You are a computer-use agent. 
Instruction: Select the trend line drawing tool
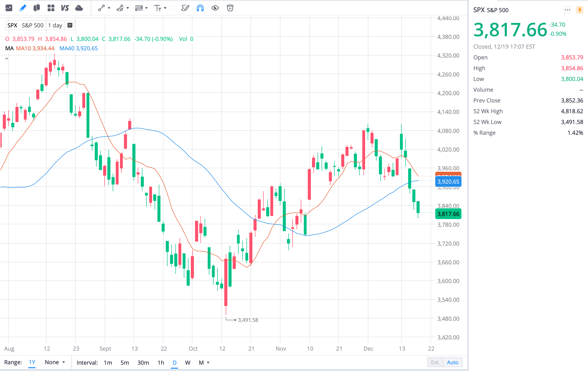[x=101, y=8]
